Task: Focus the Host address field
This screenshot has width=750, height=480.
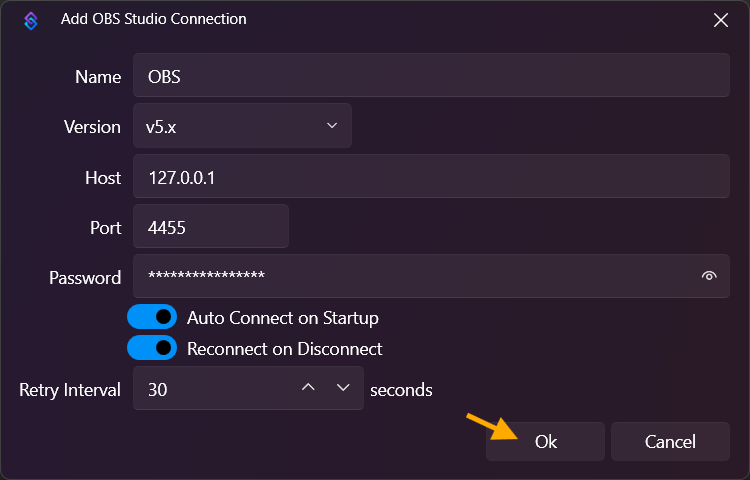Action: pyautogui.click(x=430, y=177)
